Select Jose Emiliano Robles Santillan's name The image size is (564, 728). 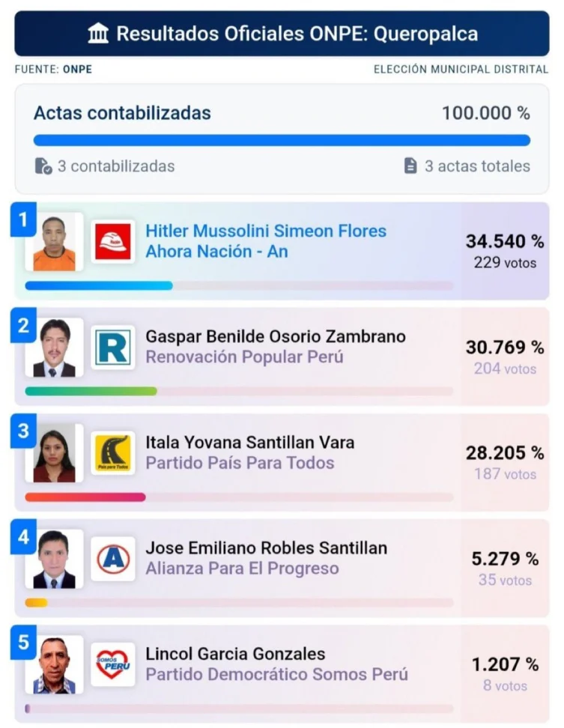[267, 548]
